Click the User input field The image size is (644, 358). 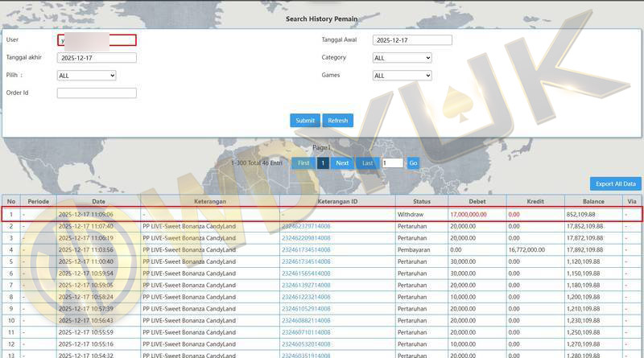tap(97, 40)
